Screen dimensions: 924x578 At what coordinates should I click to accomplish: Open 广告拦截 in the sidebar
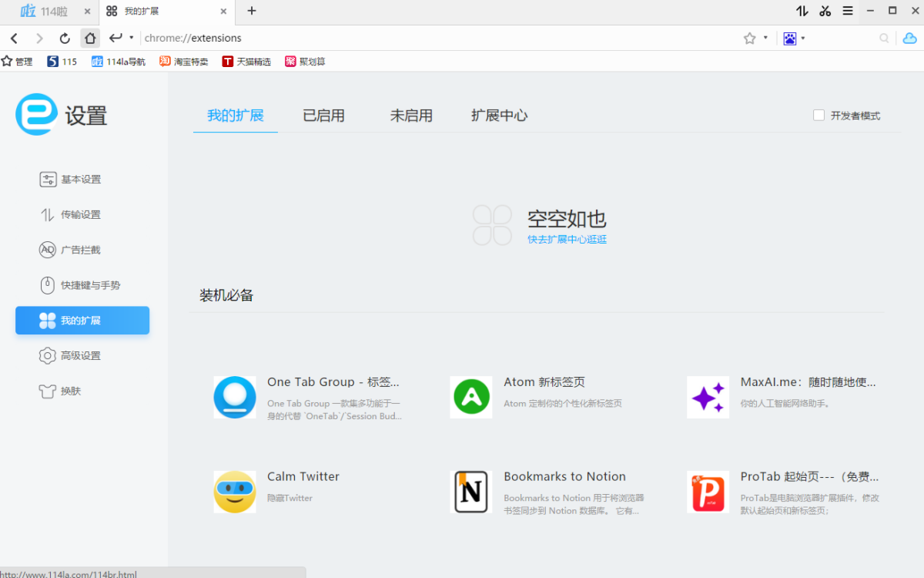[x=80, y=250]
